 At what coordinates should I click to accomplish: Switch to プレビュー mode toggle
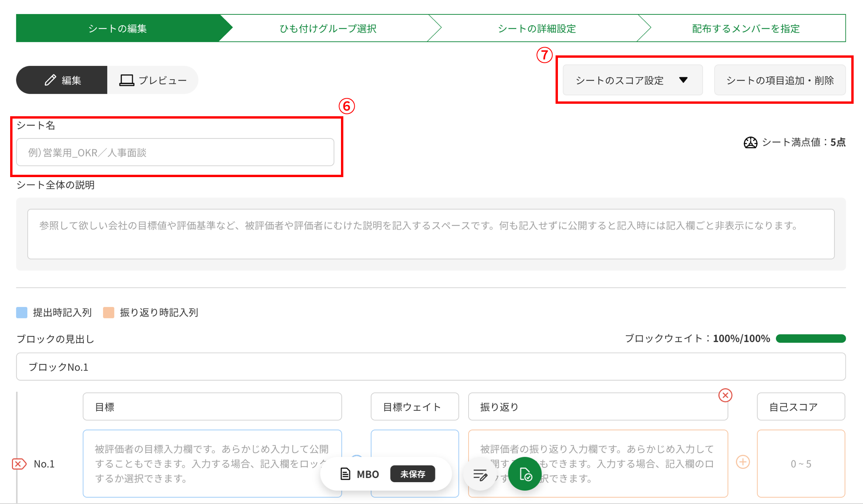(153, 80)
